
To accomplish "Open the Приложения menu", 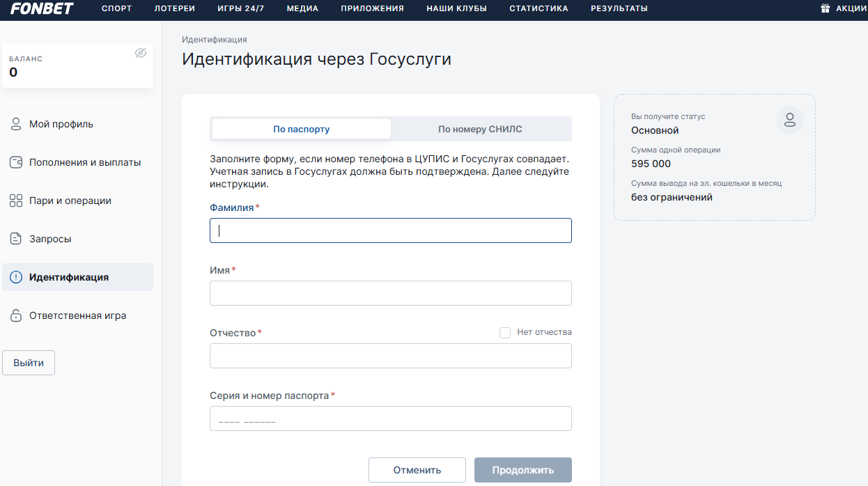I will pyautogui.click(x=372, y=8).
